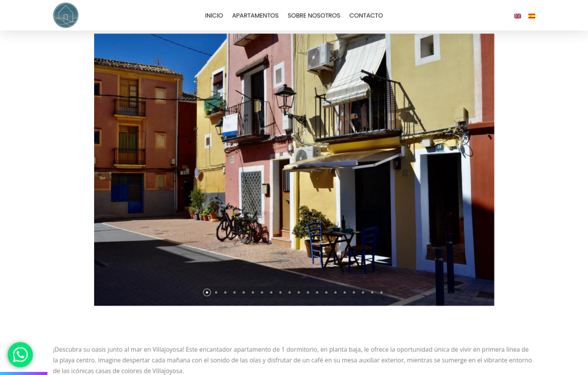Viewport: 588px width, 375px height.
Task: Click the circular house logo
Action: click(66, 15)
